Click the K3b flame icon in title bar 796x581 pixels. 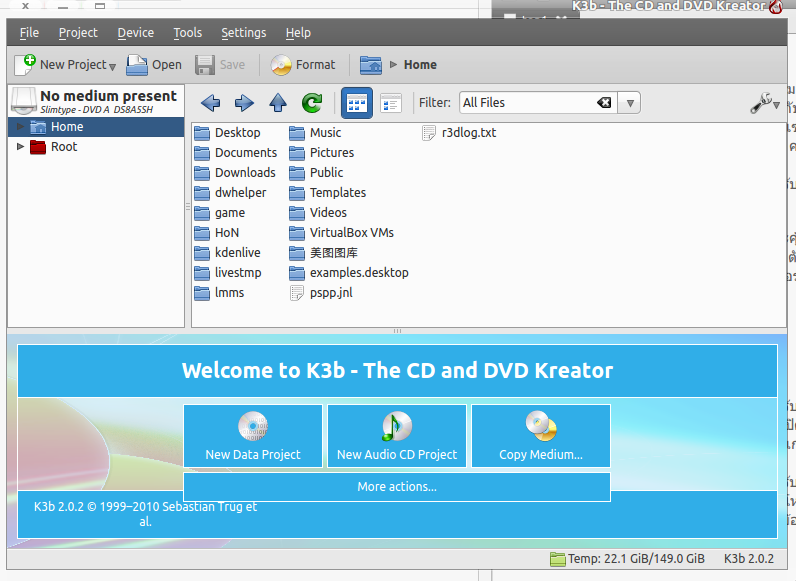(x=775, y=6)
